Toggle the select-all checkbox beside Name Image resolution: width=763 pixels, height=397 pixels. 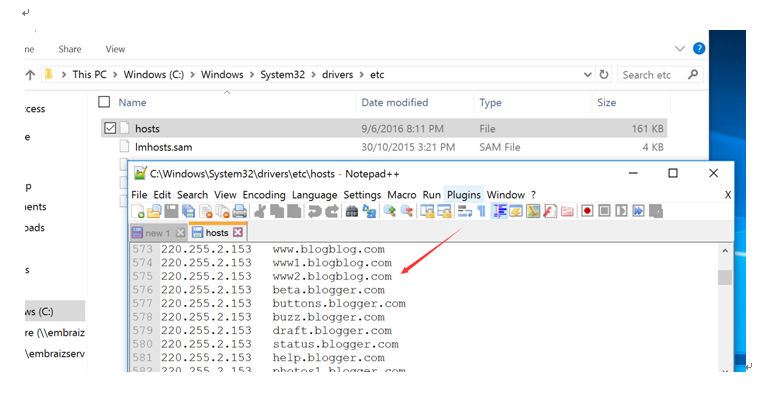click(104, 102)
